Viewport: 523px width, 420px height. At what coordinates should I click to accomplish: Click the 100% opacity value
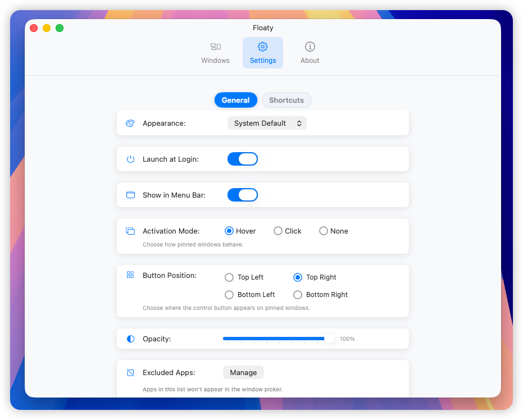pos(347,339)
